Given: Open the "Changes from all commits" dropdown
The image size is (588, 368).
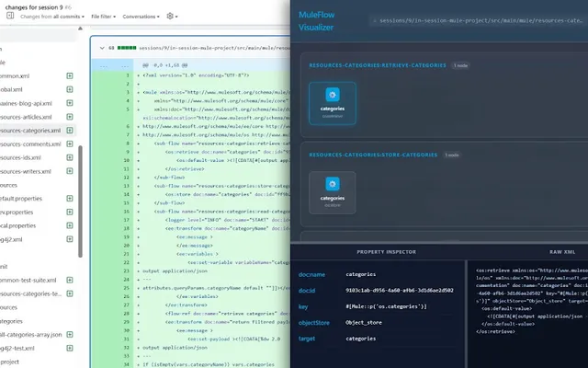Looking at the screenshot, I should click(x=52, y=17).
